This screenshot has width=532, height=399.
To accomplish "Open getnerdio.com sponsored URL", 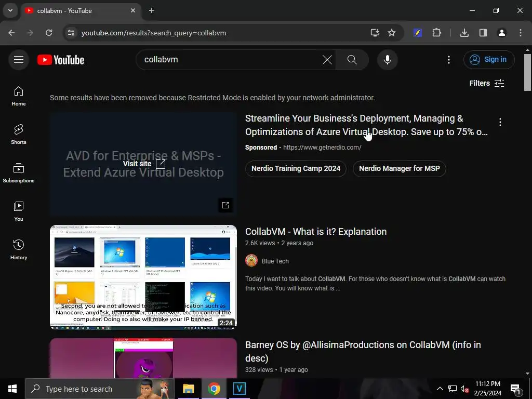I will (x=322, y=147).
